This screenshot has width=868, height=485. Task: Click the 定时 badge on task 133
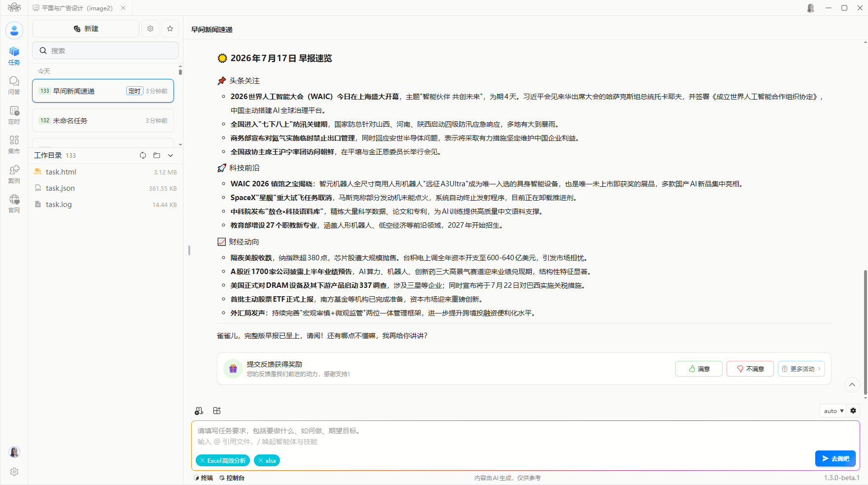[135, 91]
